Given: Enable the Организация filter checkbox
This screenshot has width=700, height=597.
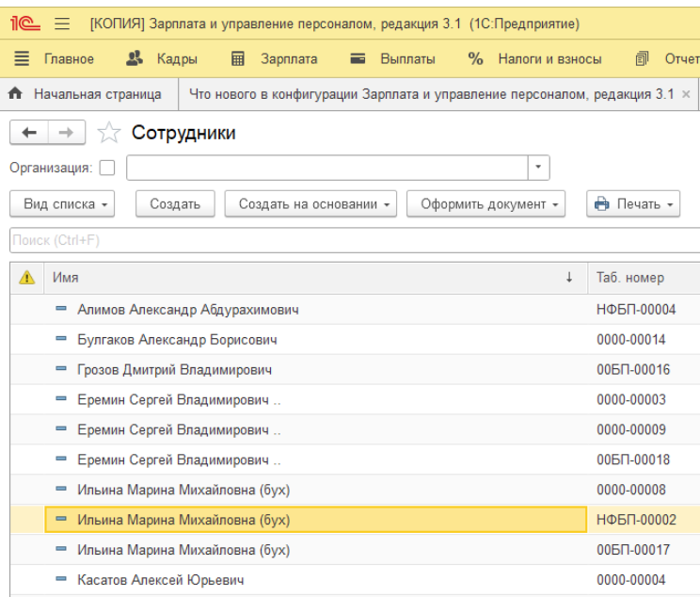Looking at the screenshot, I should (x=107, y=168).
